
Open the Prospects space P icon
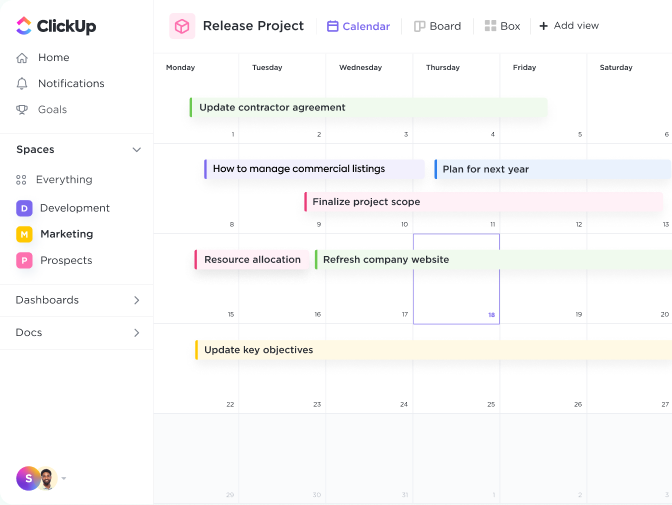(x=24, y=260)
